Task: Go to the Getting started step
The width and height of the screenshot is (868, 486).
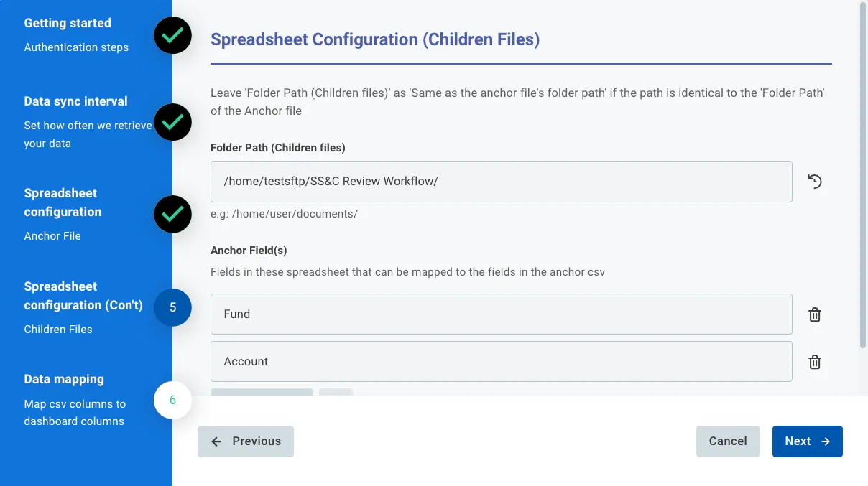Action: 68,24
